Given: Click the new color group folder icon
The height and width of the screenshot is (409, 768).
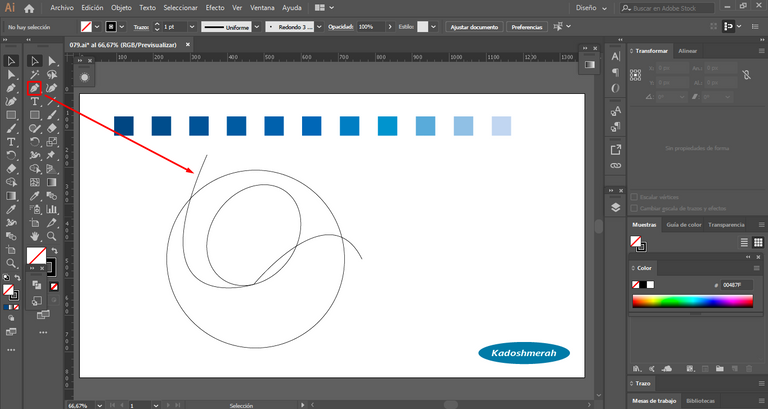Looking at the screenshot, I should pyautogui.click(x=720, y=368).
